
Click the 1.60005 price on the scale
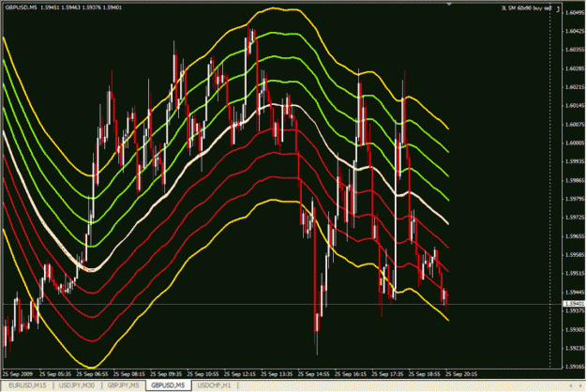click(575, 143)
